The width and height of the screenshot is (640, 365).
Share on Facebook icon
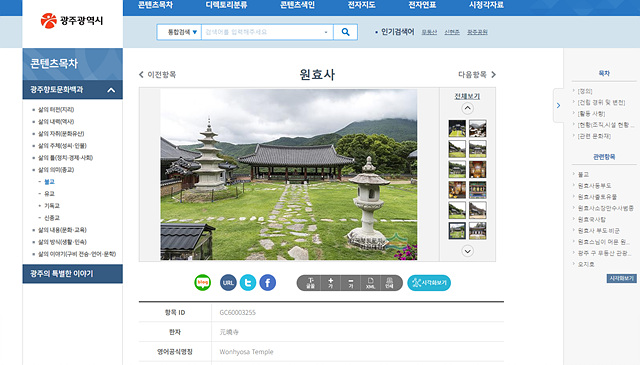click(267, 283)
